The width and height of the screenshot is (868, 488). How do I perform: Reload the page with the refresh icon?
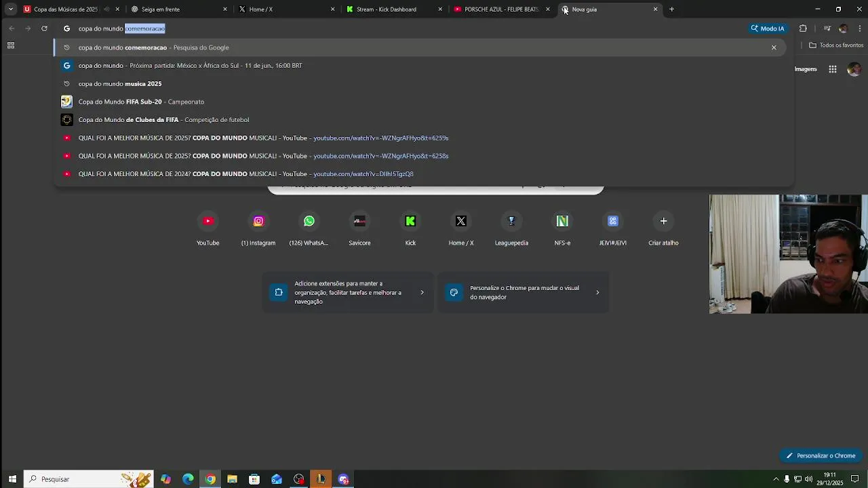44,28
